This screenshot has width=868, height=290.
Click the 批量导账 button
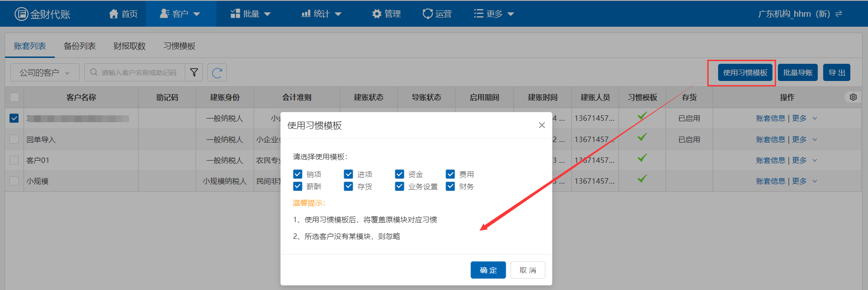click(x=797, y=72)
